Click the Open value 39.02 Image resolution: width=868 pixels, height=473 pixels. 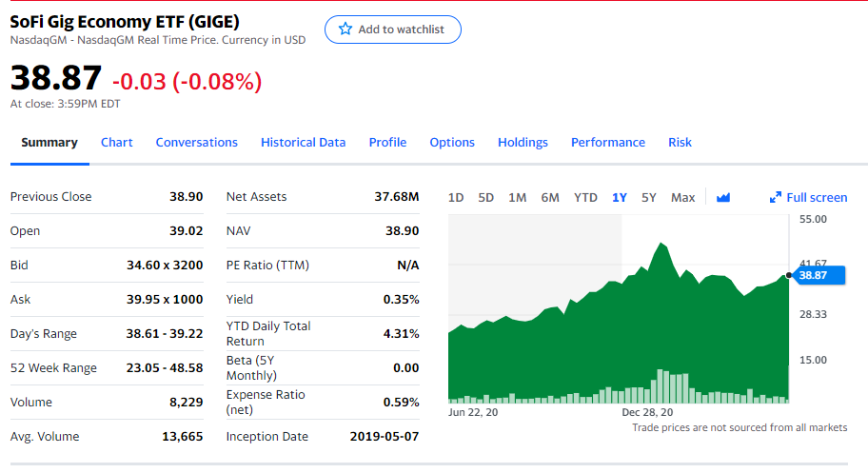[186, 231]
